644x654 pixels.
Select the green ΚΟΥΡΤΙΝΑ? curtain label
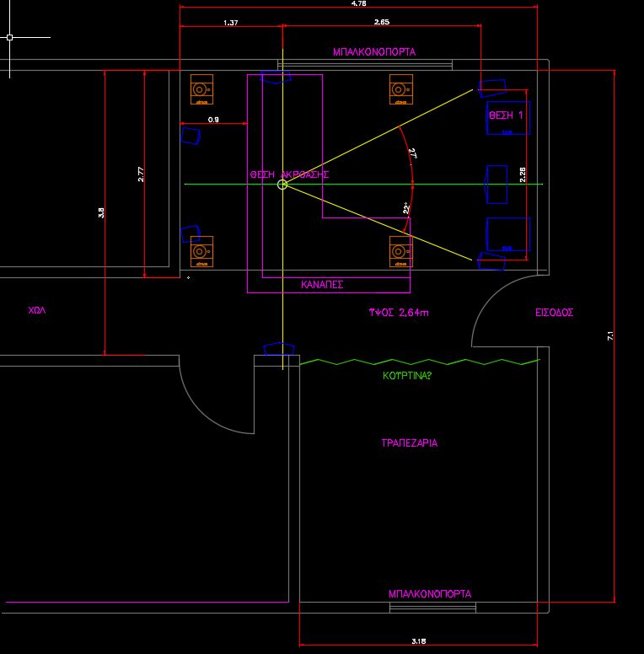coord(406,375)
